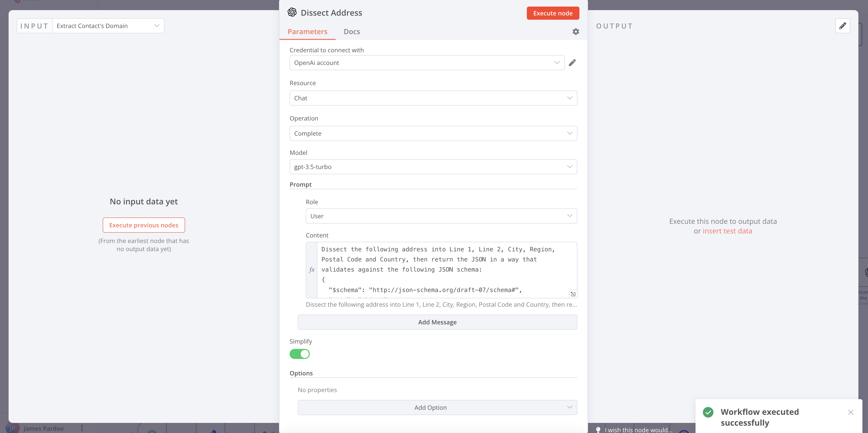Viewport: 868px width, 433px height.
Task: Click the fx expression icon on Content field
Action: pos(312,270)
